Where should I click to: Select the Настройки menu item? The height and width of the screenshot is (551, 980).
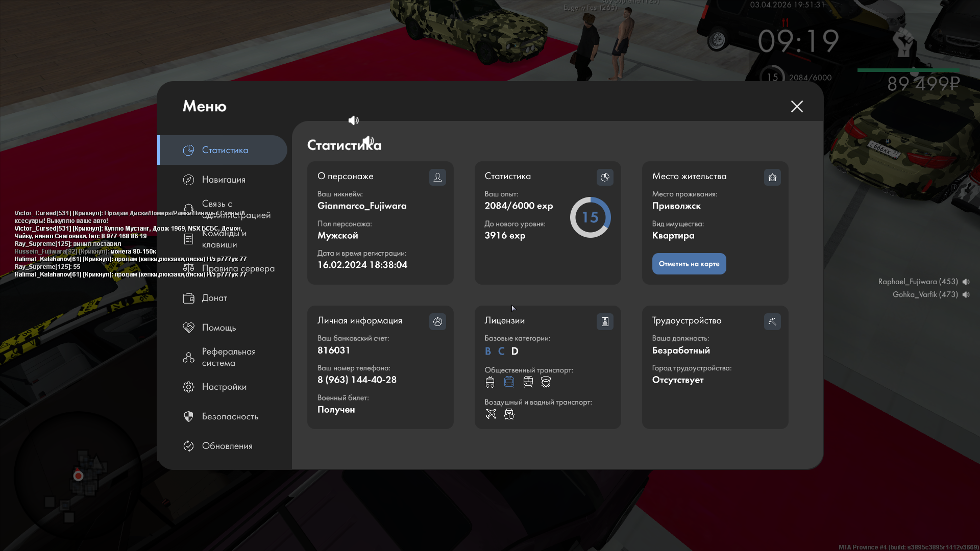point(224,387)
